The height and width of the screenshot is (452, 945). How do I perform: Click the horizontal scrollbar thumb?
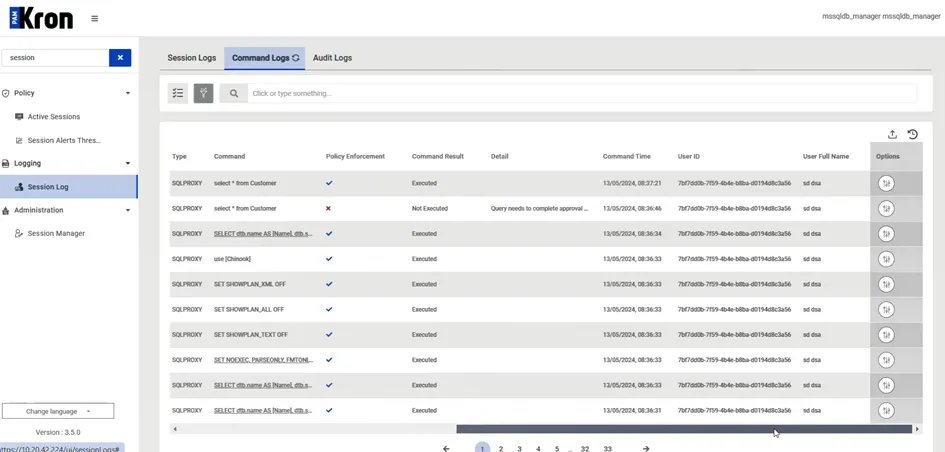tap(684, 429)
